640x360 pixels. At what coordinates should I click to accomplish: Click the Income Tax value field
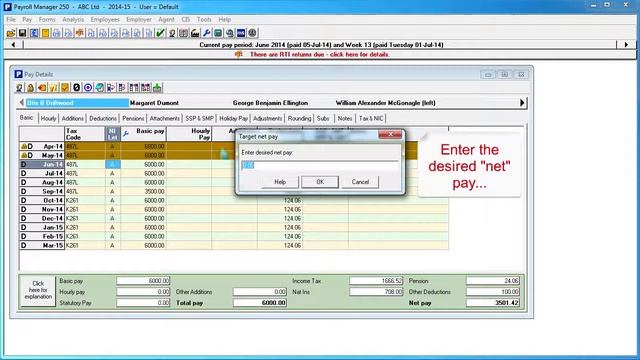click(x=376, y=281)
